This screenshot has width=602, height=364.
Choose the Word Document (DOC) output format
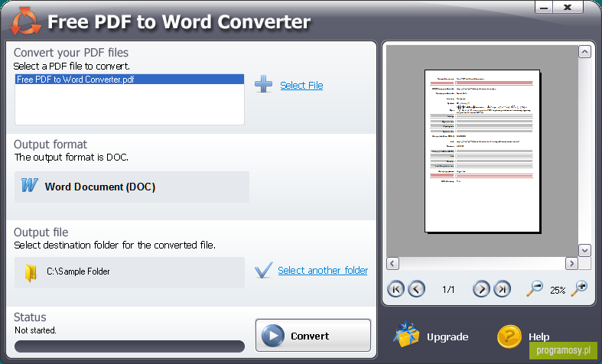tap(132, 187)
